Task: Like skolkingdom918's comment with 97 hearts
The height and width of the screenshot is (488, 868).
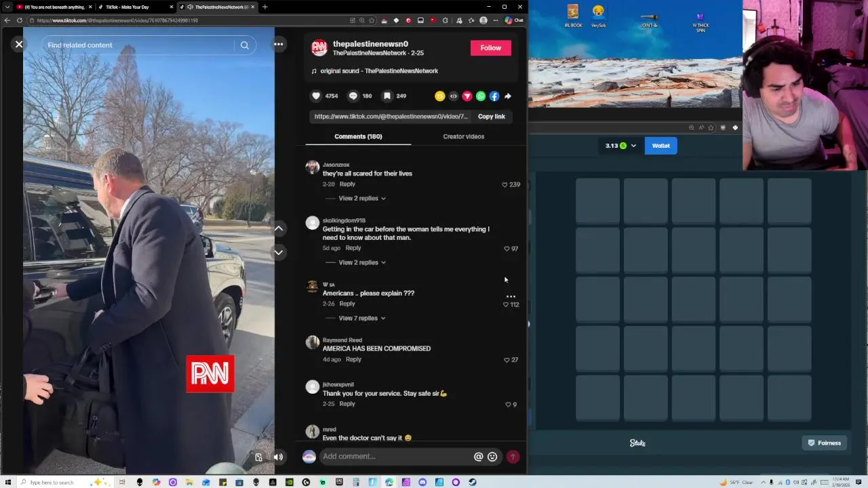Action: pos(507,249)
